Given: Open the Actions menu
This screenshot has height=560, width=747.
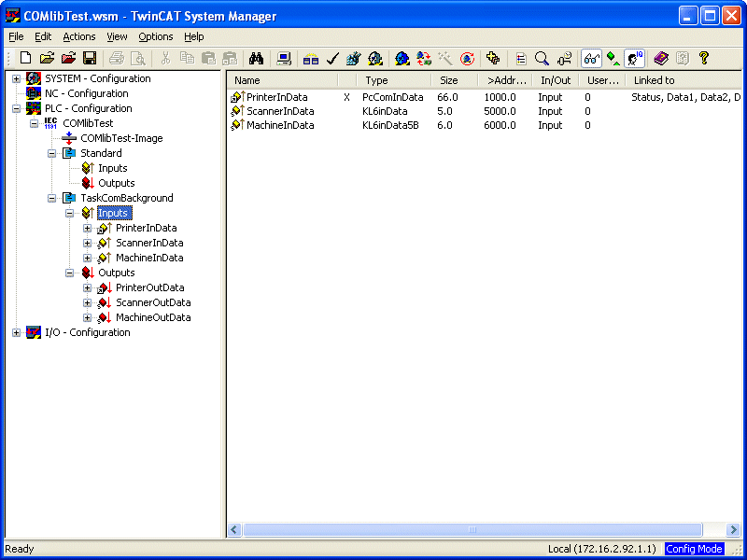Looking at the screenshot, I should click(x=79, y=36).
